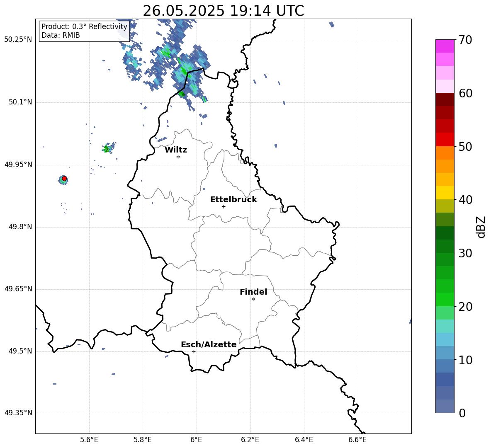Click the green echo cell west of Wiltz
Image resolution: width=491 pixels, height=448 pixels.
108,148
